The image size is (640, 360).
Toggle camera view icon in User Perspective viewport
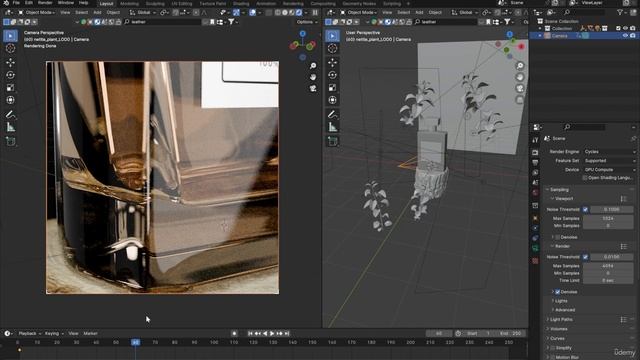click(x=520, y=89)
